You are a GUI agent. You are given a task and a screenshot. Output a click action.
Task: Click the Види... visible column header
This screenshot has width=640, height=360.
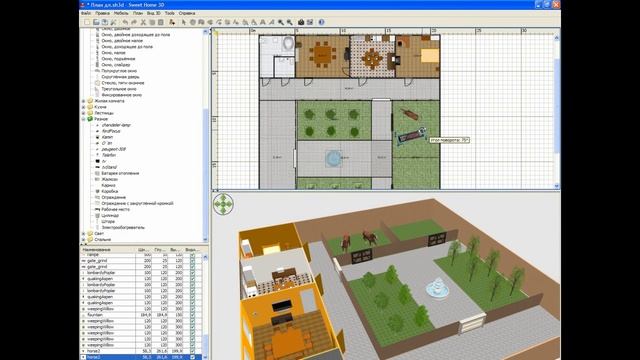(191, 249)
